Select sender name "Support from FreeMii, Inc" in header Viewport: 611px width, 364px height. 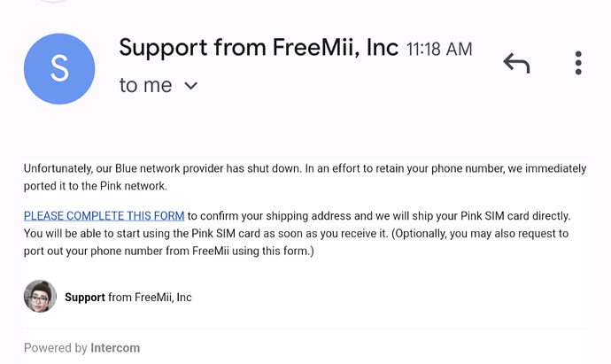click(x=259, y=48)
